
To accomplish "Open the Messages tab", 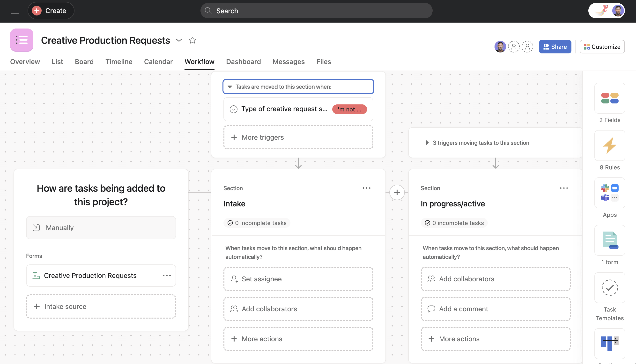I will pos(288,62).
